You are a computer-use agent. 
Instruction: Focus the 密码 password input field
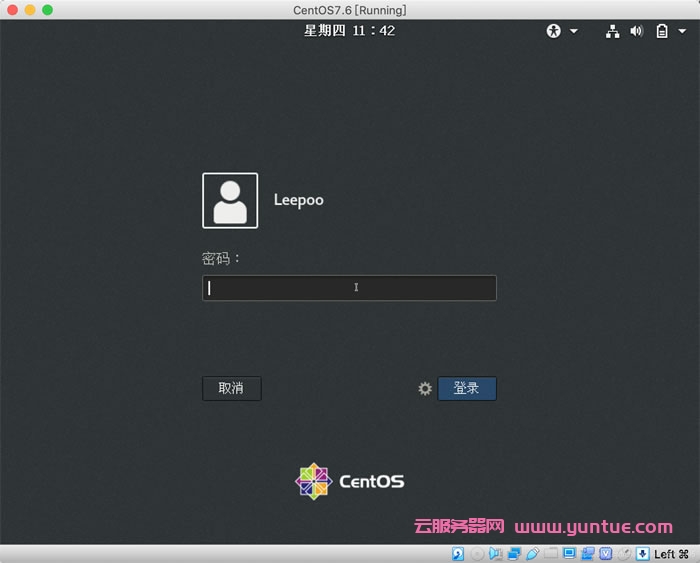[x=349, y=288]
